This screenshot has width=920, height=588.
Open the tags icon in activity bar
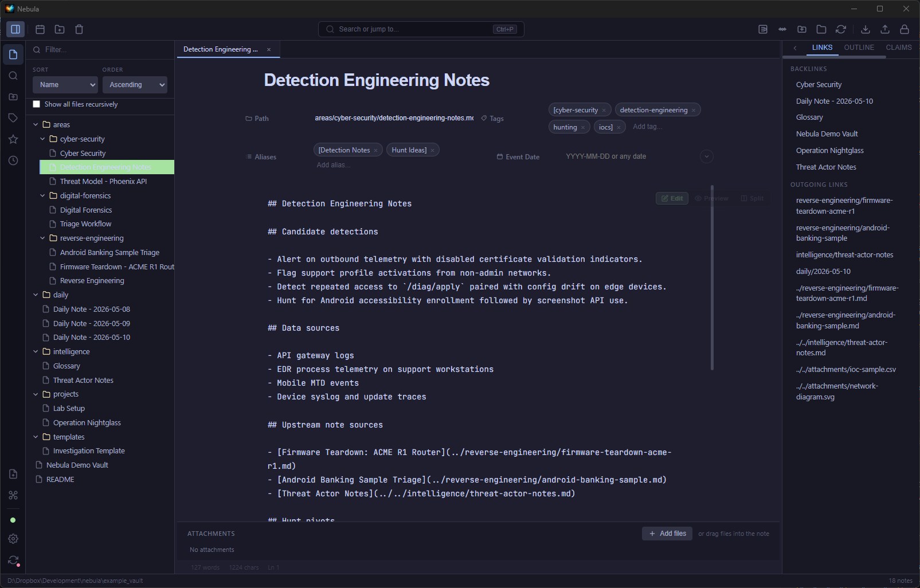[13, 118]
